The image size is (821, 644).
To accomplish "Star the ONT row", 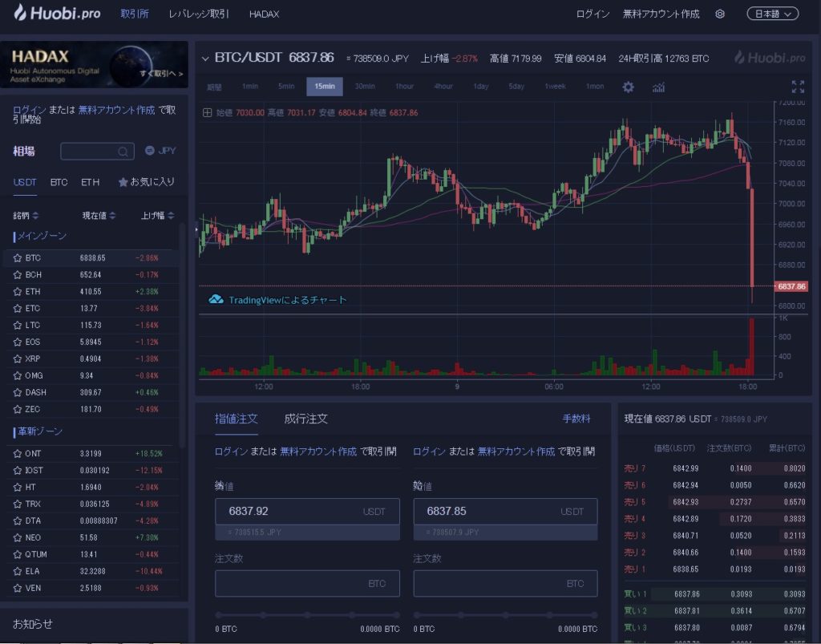I will coord(18,453).
